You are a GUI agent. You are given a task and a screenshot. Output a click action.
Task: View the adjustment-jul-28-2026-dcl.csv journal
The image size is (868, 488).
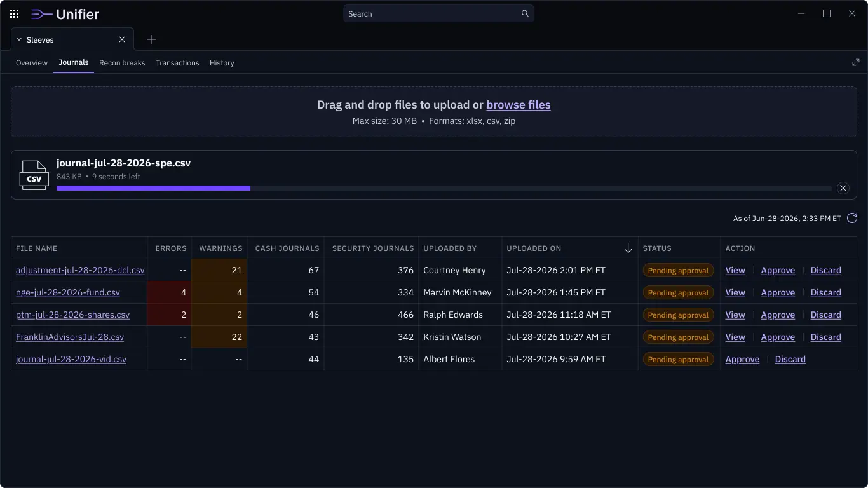(x=735, y=270)
